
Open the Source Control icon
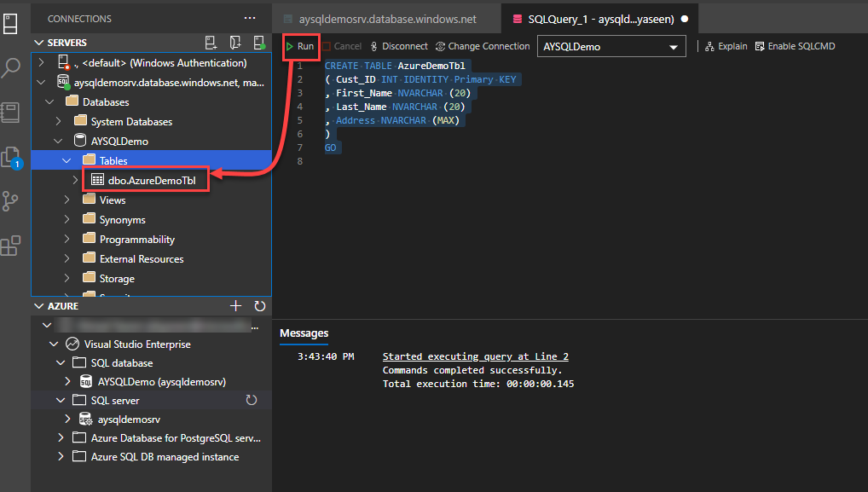11,201
